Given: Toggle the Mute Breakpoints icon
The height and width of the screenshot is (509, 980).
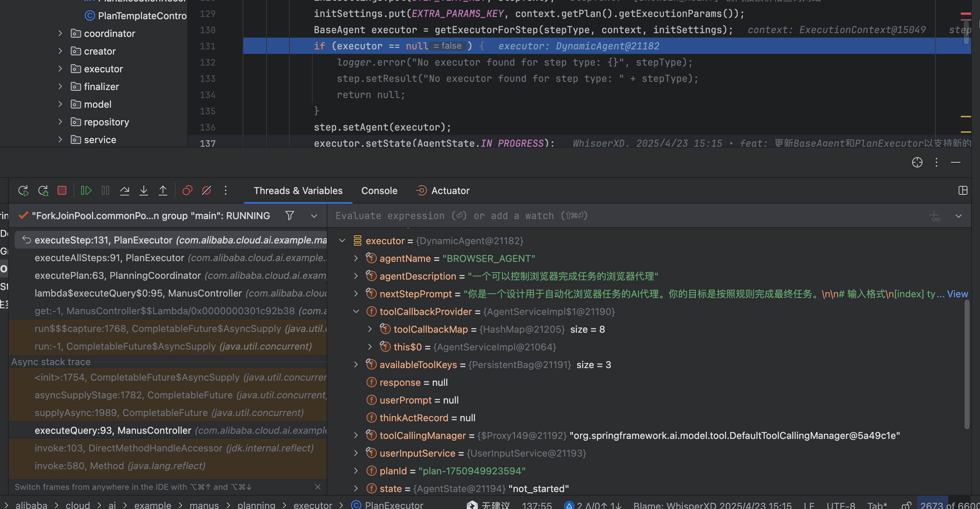Looking at the screenshot, I should pyautogui.click(x=206, y=190).
